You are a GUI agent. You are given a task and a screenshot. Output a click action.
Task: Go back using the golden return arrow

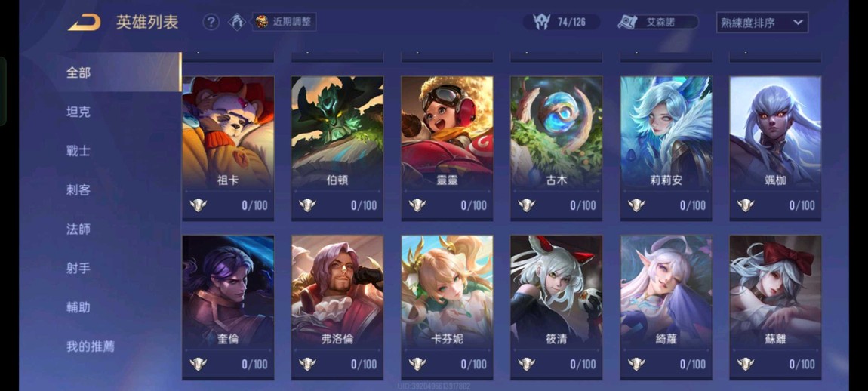click(84, 22)
